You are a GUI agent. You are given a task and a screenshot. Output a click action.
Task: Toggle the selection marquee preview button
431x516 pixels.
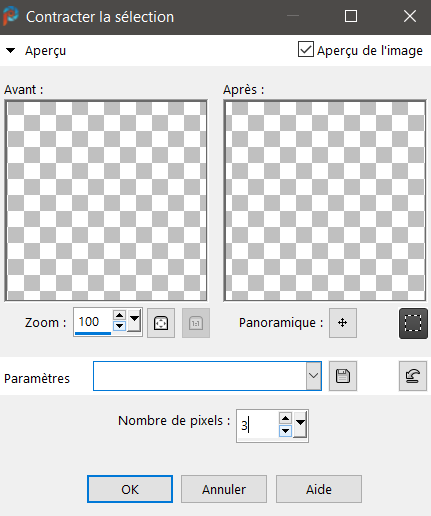pos(413,323)
